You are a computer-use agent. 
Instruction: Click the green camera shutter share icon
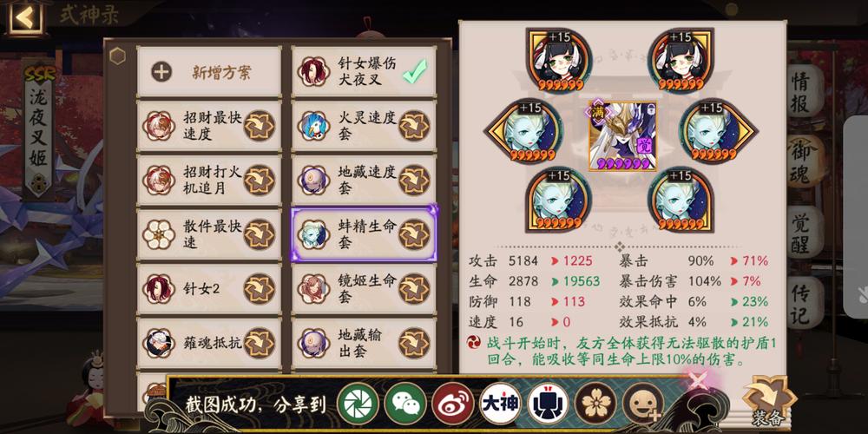[358, 404]
